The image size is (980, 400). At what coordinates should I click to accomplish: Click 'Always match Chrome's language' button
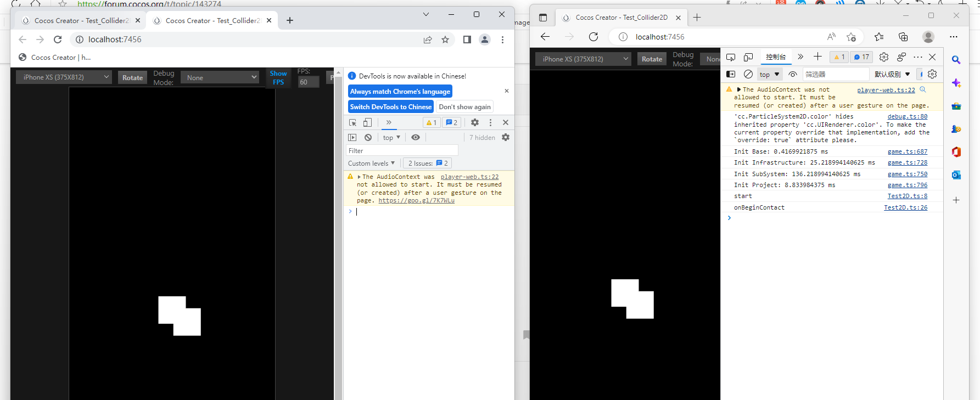pos(400,92)
